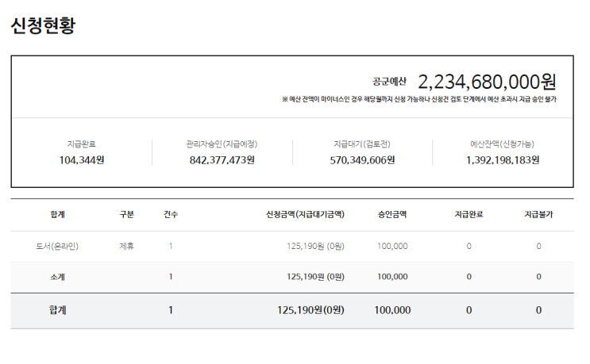Image resolution: width=590 pixels, height=364 pixels.
Task: Click the budget notice text below 공군예산
Action: tap(419, 100)
